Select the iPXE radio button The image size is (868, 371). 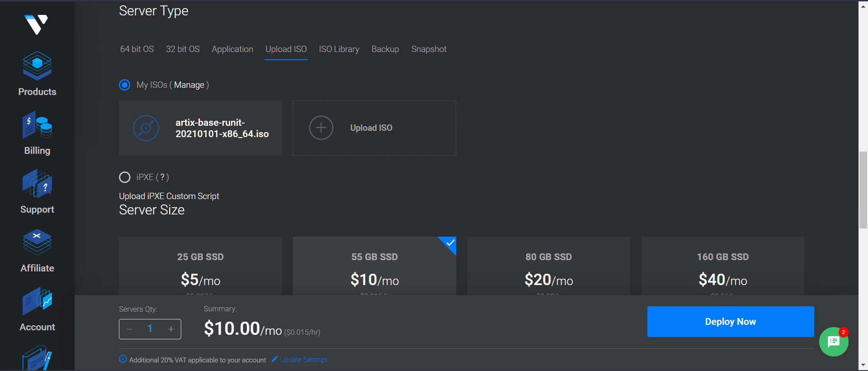pyautogui.click(x=125, y=177)
